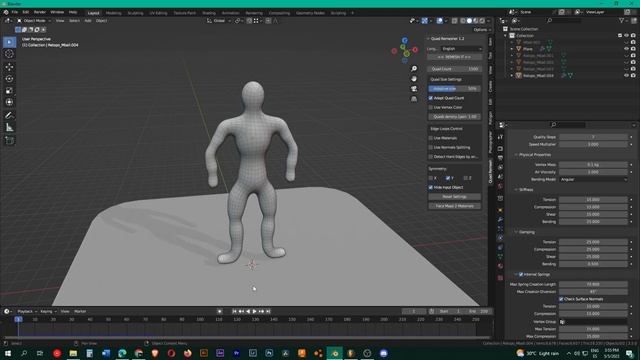Viewport: 640px width, 360px height.
Task: Select the Transform tool in viewport toolbar
Action: click(x=9, y=102)
